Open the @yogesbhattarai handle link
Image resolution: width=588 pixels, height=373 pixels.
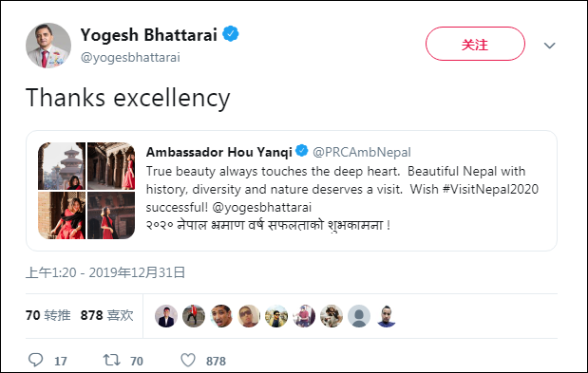click(x=130, y=57)
